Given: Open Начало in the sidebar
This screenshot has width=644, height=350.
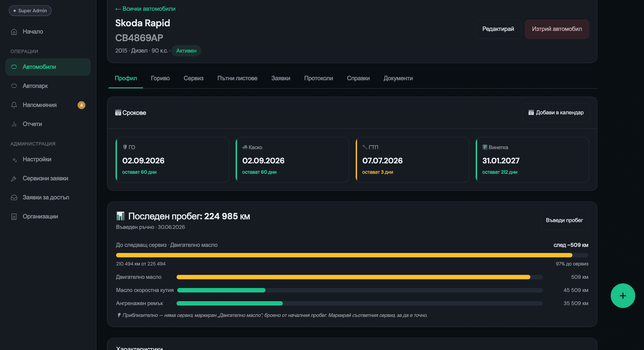Looking at the screenshot, I should pos(48,32).
